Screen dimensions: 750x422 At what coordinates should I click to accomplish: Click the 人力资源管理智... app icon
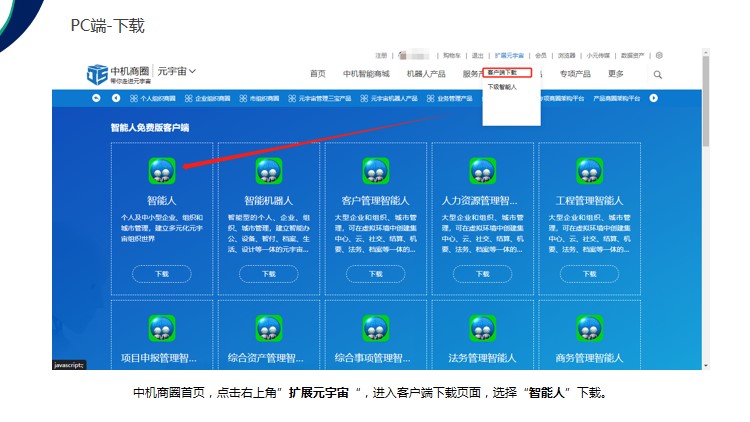(x=482, y=171)
